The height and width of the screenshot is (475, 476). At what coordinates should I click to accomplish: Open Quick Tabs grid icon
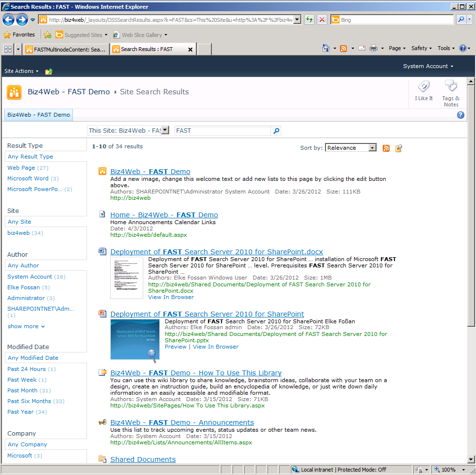click(x=8, y=49)
